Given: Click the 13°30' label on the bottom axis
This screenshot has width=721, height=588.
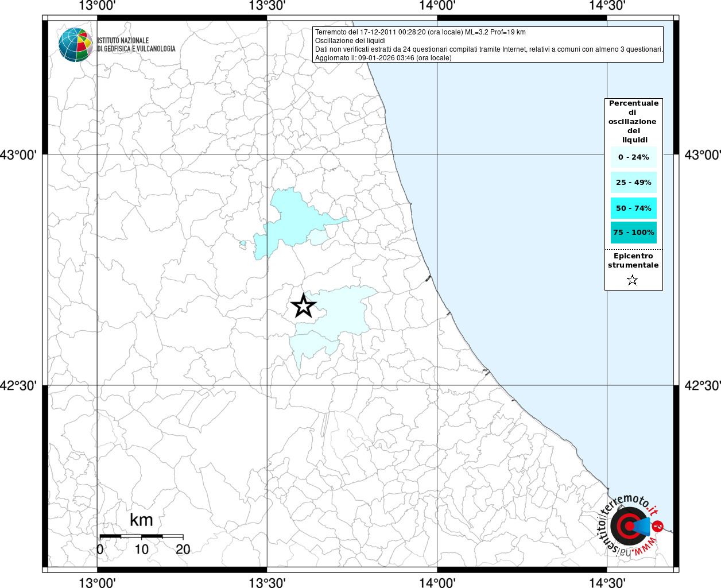Looking at the screenshot, I should click(267, 583).
